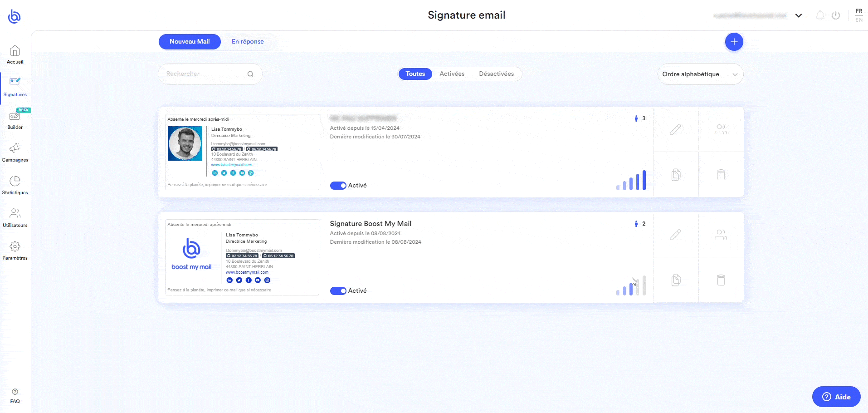Turn off Signature Boost My Mail activation
Screen dimensions: 868x413
tap(338, 290)
